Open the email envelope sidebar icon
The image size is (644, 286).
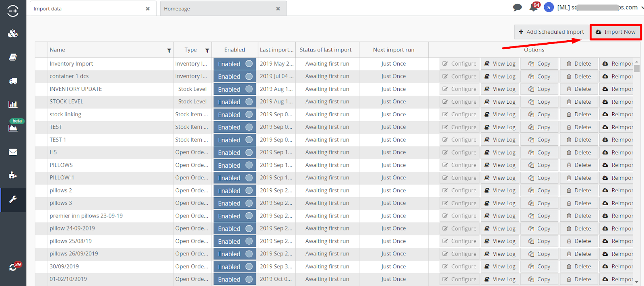tap(13, 152)
